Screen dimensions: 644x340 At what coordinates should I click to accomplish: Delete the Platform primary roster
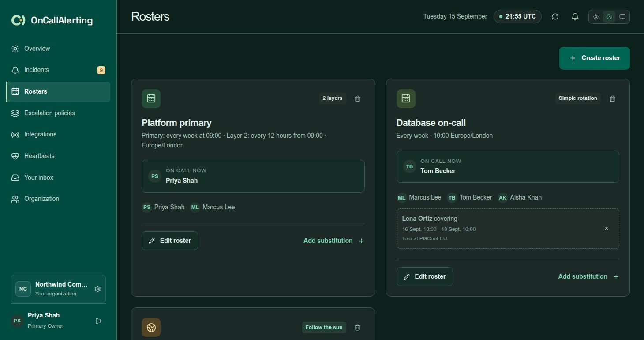click(x=357, y=98)
